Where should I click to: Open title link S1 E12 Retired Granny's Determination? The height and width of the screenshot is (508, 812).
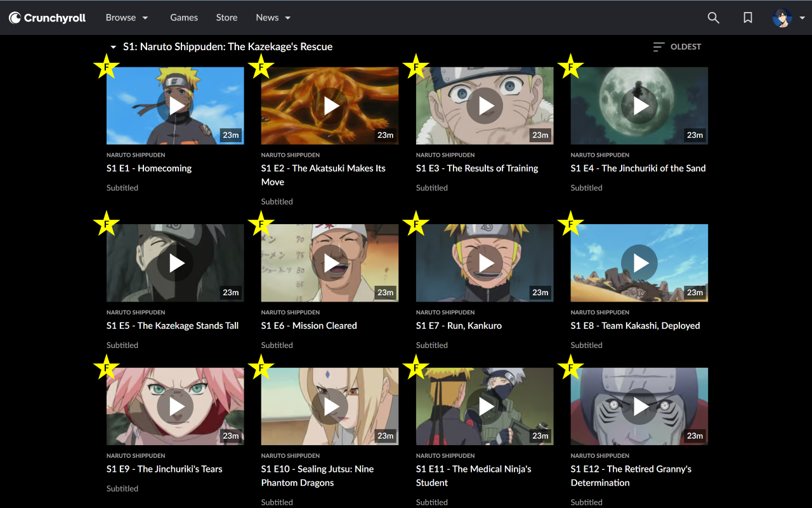coord(631,476)
